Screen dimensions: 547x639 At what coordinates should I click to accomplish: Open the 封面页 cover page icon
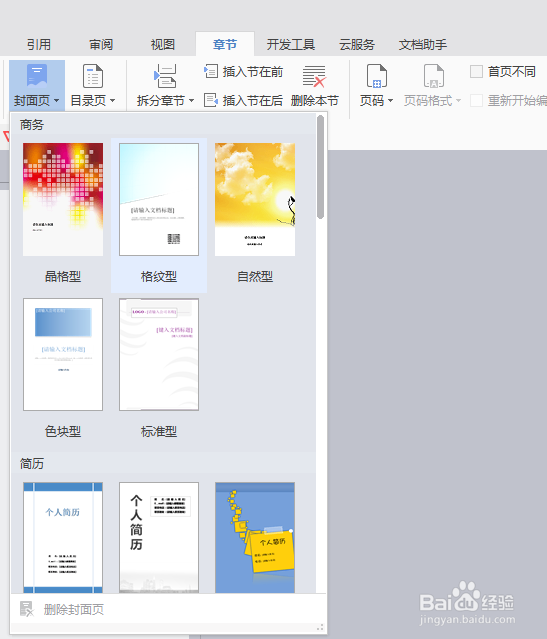(37, 75)
